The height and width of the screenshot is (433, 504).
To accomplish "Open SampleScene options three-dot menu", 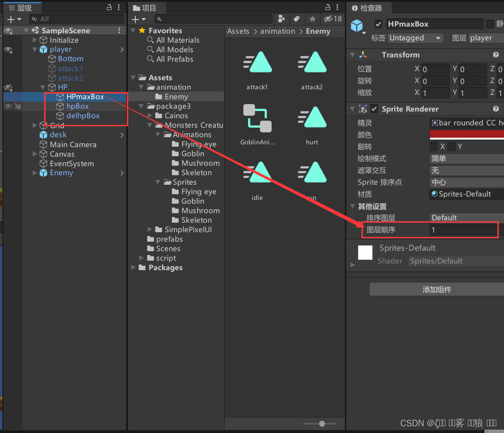I will pyautogui.click(x=119, y=30).
